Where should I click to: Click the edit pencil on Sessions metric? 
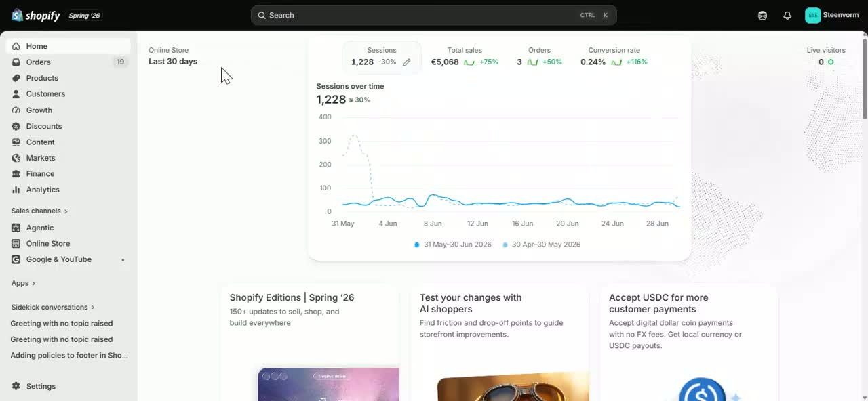(x=407, y=62)
